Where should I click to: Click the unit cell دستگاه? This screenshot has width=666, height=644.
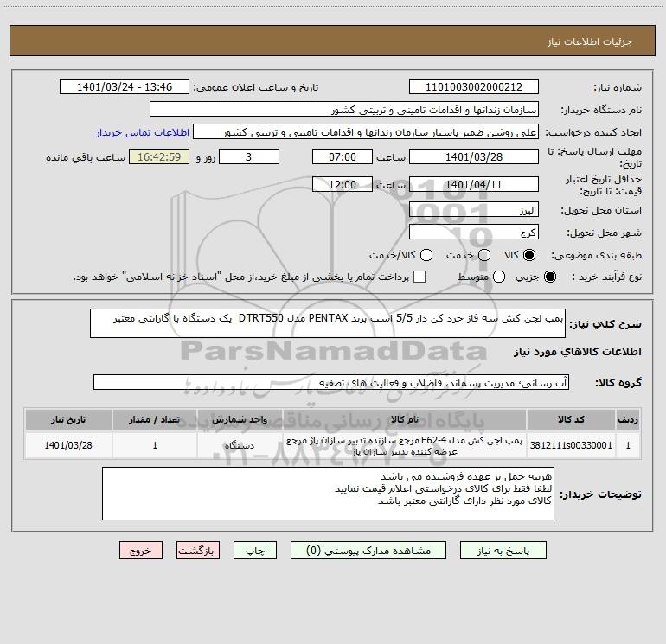coord(240,445)
